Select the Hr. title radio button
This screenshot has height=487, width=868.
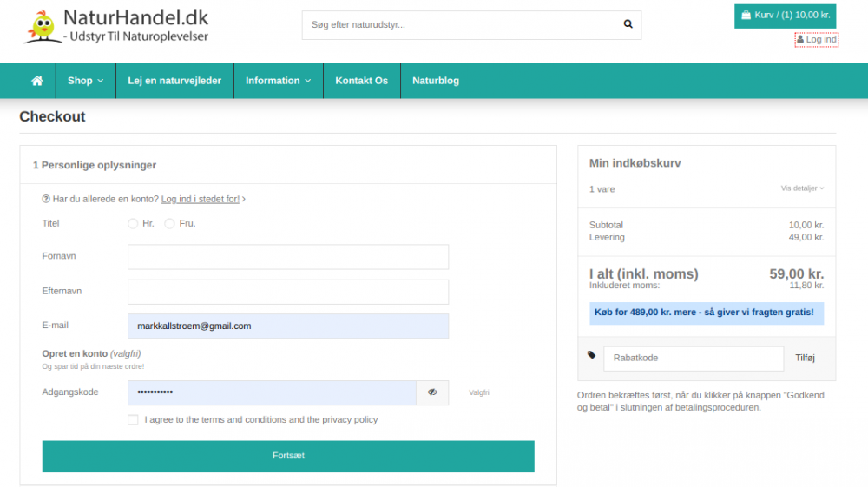[132, 224]
